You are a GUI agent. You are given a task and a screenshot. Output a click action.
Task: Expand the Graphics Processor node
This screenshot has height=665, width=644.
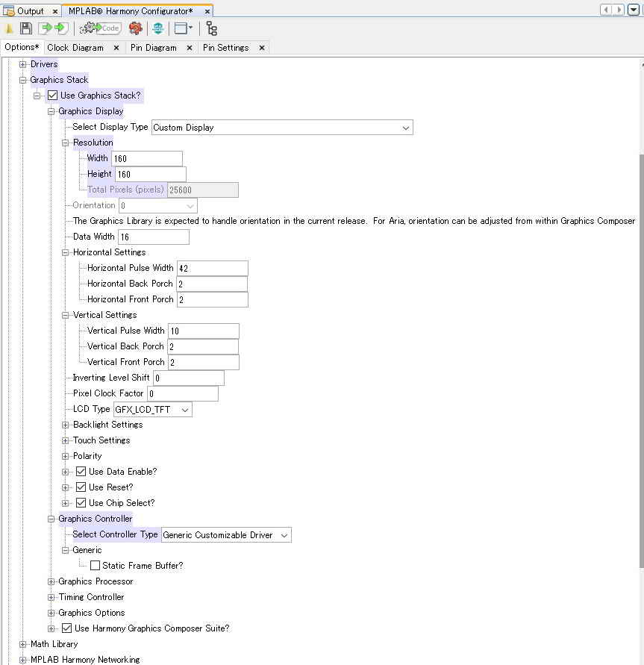51,582
